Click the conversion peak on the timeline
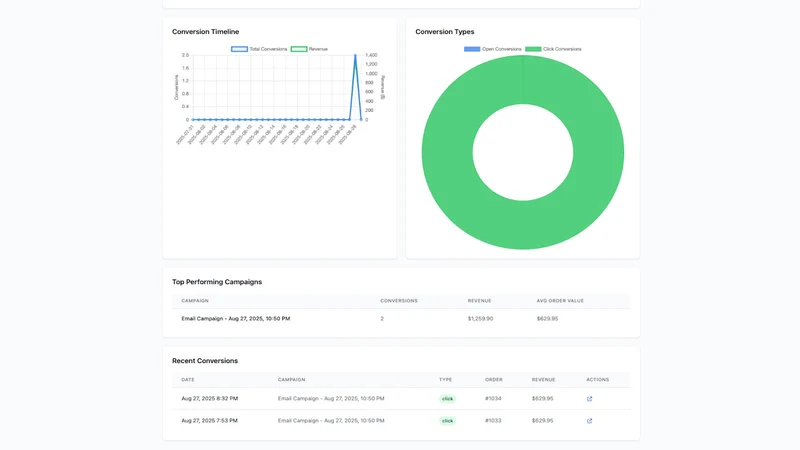The image size is (800, 450). coord(355,55)
